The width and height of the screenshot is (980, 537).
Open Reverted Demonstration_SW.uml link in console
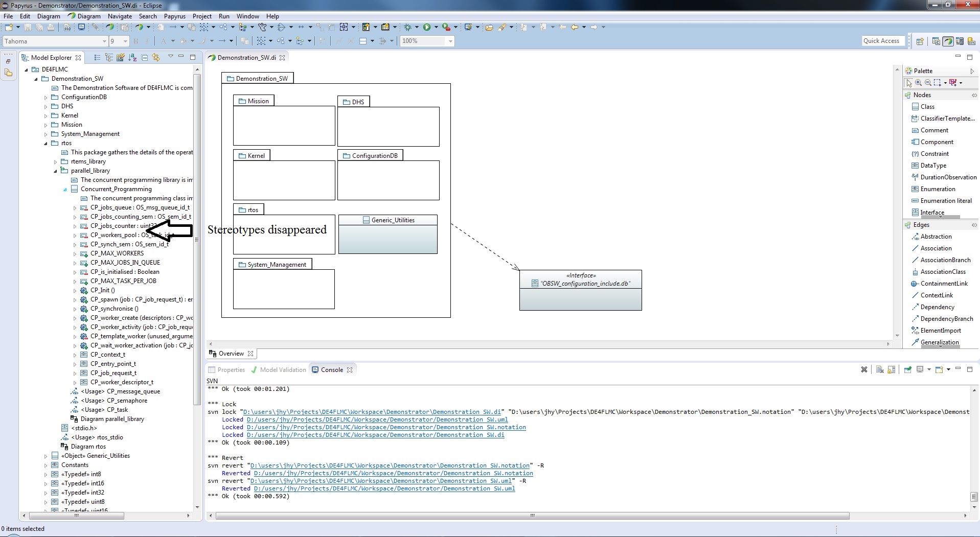(x=384, y=488)
